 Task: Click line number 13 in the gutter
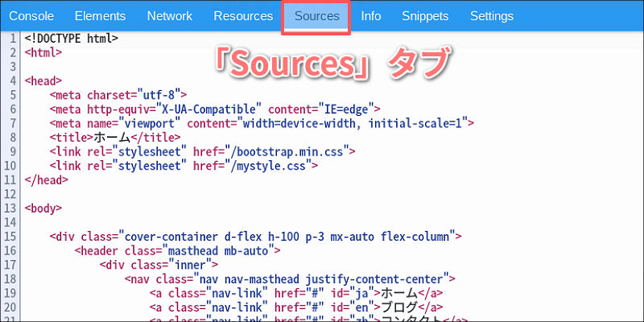(10, 208)
